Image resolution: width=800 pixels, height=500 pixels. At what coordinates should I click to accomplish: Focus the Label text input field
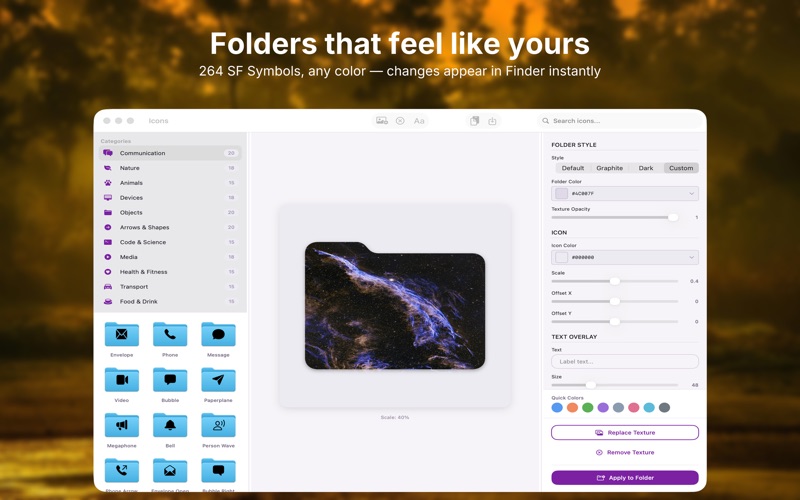coord(625,362)
